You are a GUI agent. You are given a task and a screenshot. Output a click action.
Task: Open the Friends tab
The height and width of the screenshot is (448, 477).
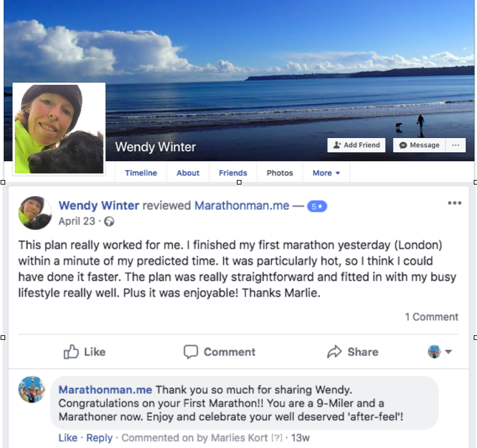pyautogui.click(x=233, y=173)
